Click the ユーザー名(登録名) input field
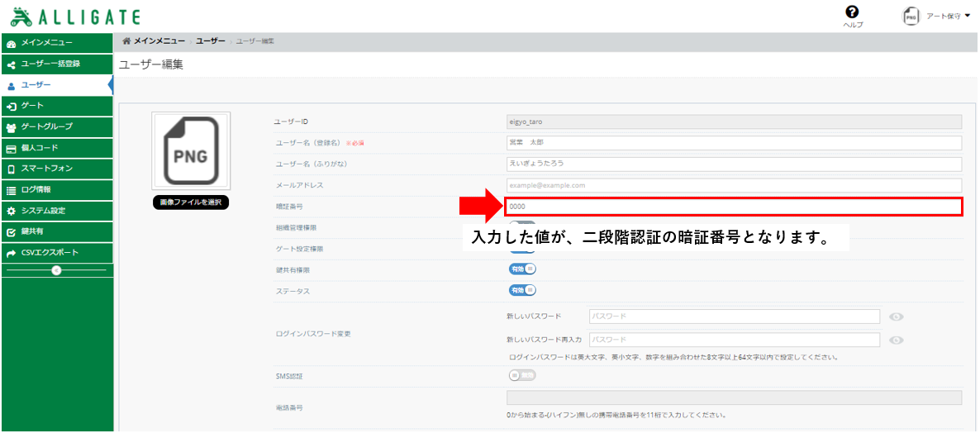 pyautogui.click(x=734, y=143)
